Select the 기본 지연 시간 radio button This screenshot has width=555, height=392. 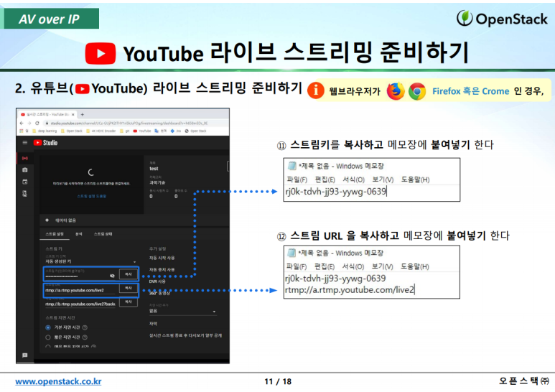point(48,327)
